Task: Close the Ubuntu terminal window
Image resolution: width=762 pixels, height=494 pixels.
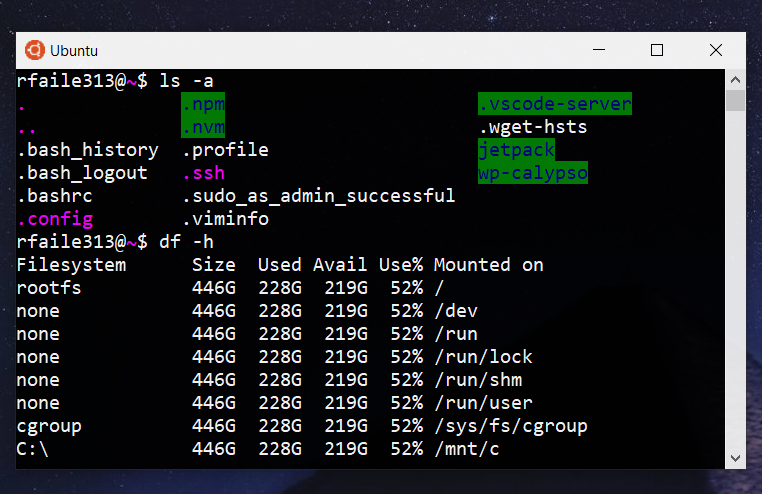Action: point(715,50)
